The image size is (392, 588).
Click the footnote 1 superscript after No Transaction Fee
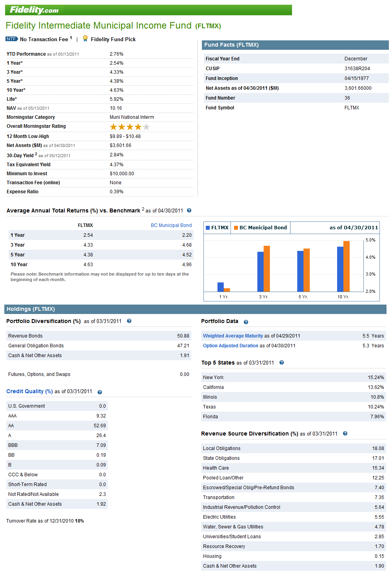click(71, 38)
